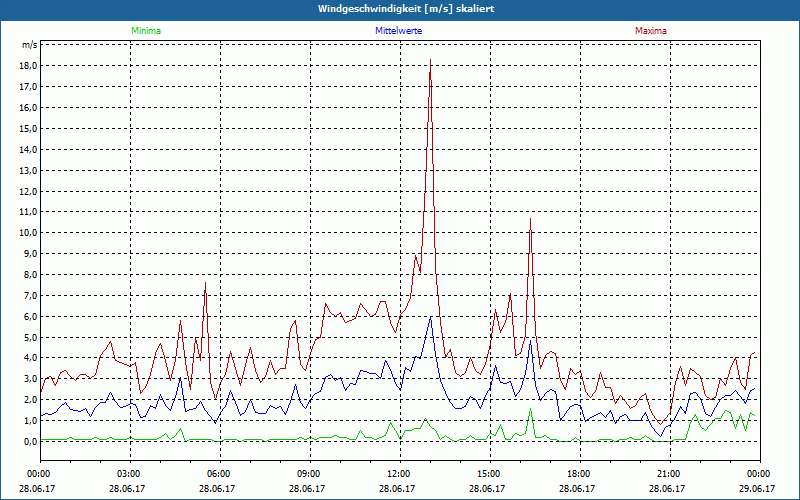Click the '12:00' time label
The height and width of the screenshot is (500, 800).
pos(400,474)
